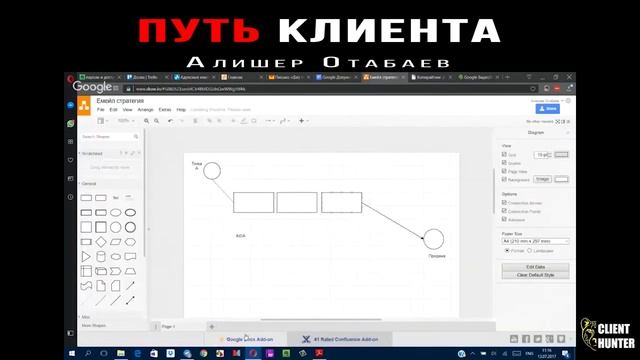
Task: Click the Windows Start button
Action: click(x=72, y=353)
